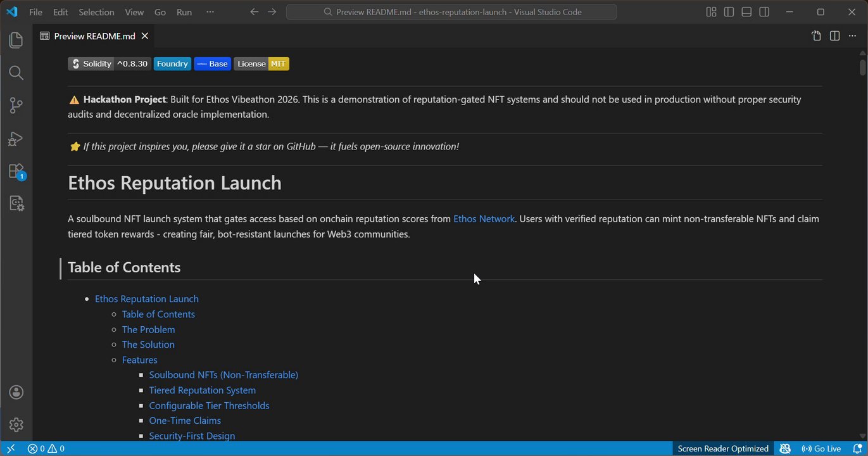Open the Edit menu
The width and height of the screenshot is (868, 456).
point(61,12)
